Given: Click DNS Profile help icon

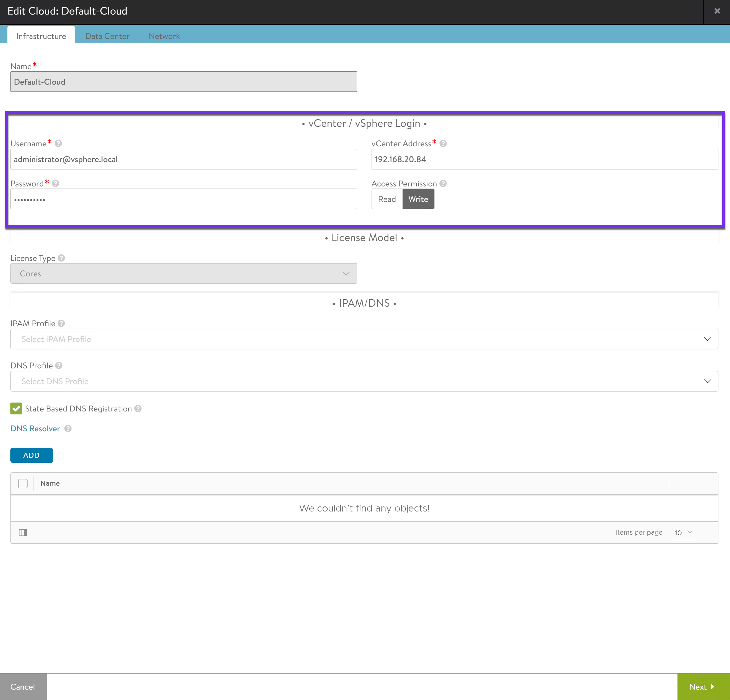Looking at the screenshot, I should point(59,365).
